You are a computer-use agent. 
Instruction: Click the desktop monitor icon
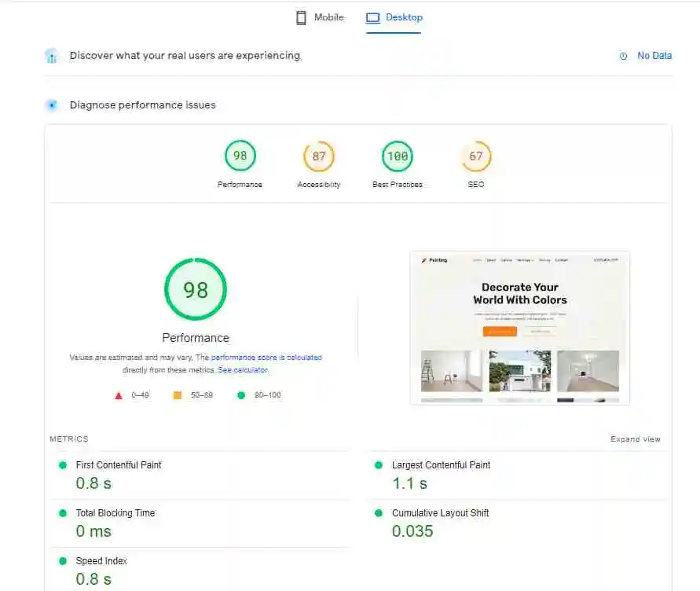372,17
